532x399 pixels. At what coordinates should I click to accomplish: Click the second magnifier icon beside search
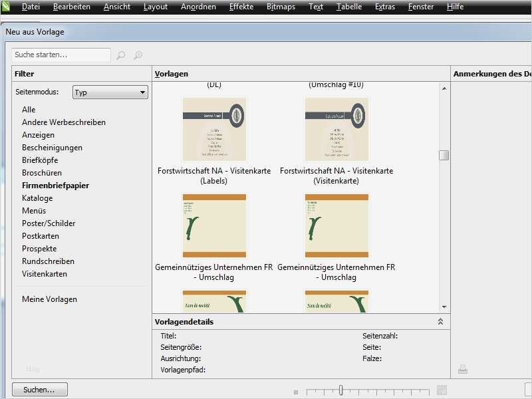139,55
